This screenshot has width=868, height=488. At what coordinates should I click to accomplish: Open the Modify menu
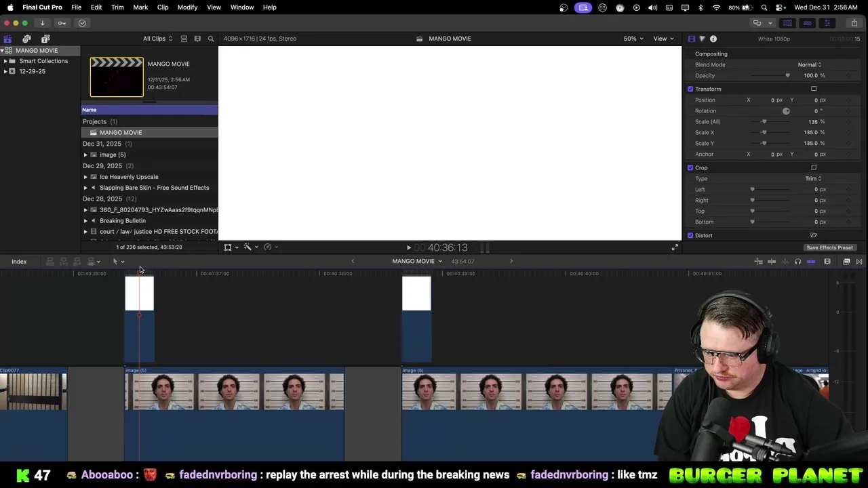187,7
